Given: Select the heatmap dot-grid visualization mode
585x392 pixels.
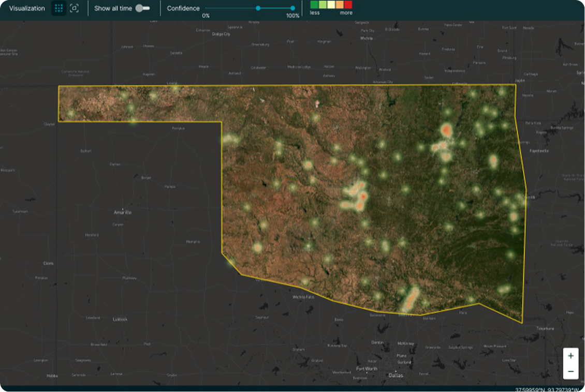Looking at the screenshot, I should pyautogui.click(x=59, y=8).
